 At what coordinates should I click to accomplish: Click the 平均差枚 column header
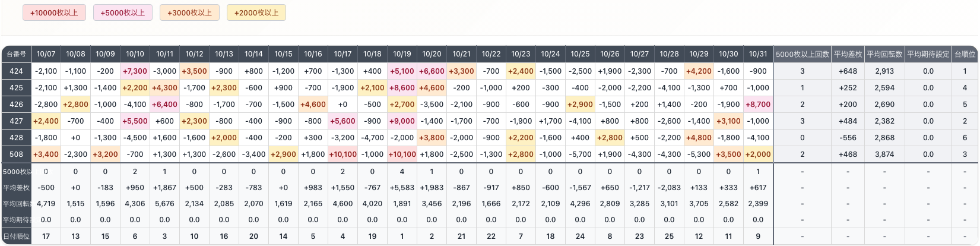[848, 54]
